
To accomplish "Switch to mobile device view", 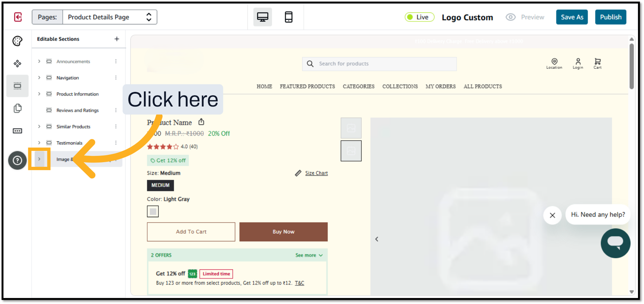I will coord(288,17).
